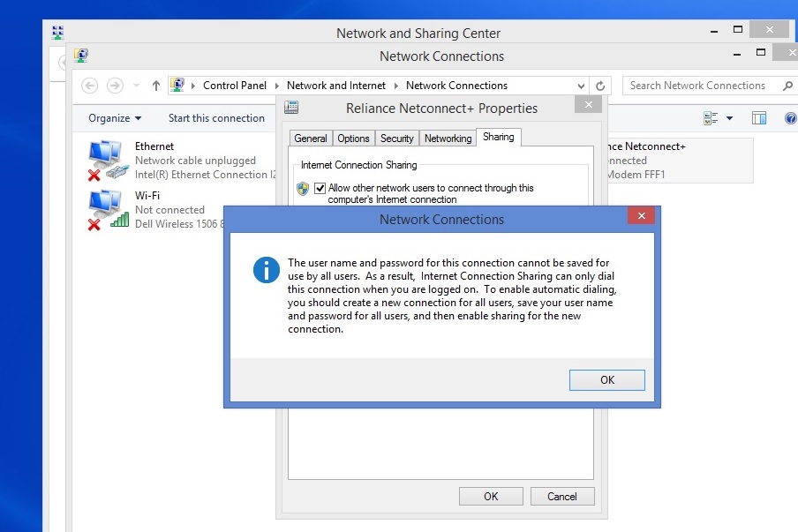Screen dimensions: 798x532
Task: Switch to the General tab
Action: [x=311, y=139]
